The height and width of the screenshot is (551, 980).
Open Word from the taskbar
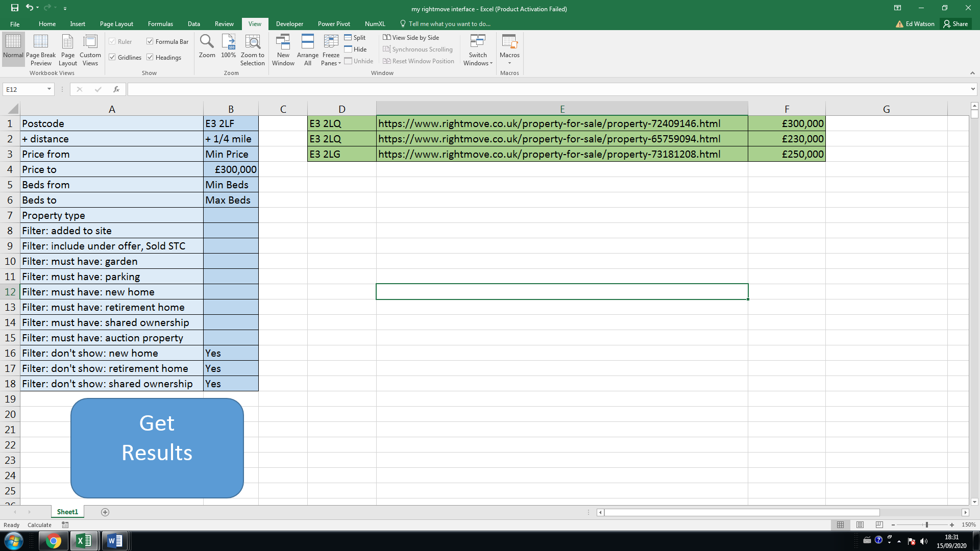click(115, 541)
